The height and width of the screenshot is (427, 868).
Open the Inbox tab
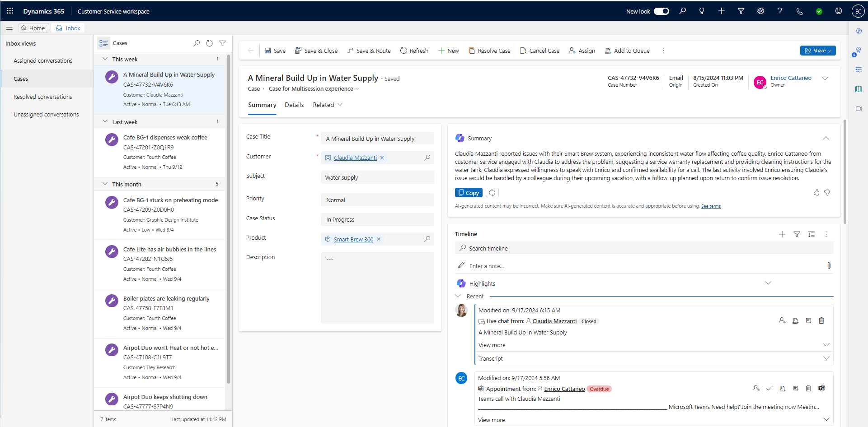[67, 28]
